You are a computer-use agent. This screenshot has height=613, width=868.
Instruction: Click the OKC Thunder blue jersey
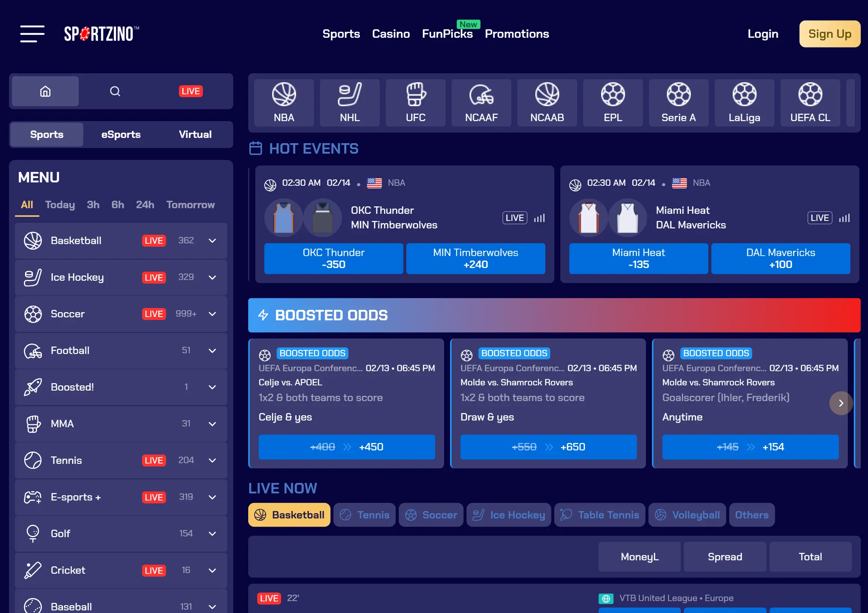(x=283, y=218)
